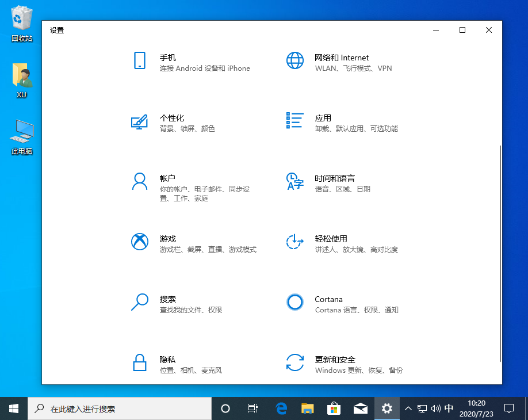Viewport: 528px width, 420px height.
Task: Open 手机 settings to connect devices
Action: coord(167,58)
